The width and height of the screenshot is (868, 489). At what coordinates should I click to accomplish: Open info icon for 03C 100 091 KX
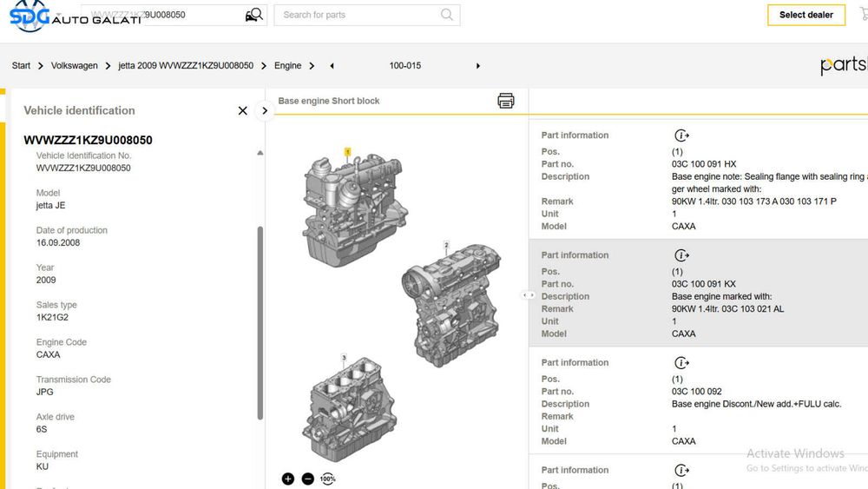(681, 255)
